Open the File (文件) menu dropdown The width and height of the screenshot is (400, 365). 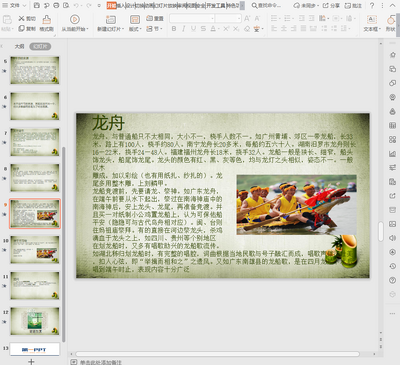point(15,5)
